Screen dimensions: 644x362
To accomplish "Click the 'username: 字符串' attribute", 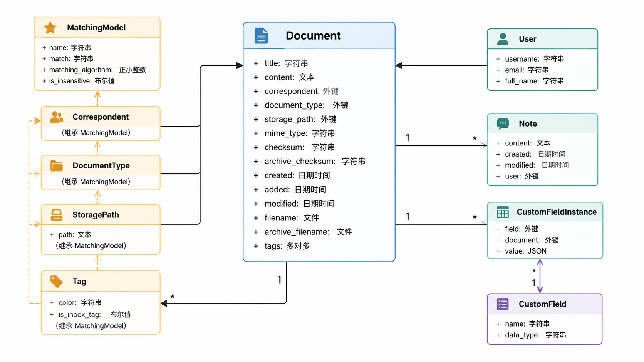I will coord(530,59).
